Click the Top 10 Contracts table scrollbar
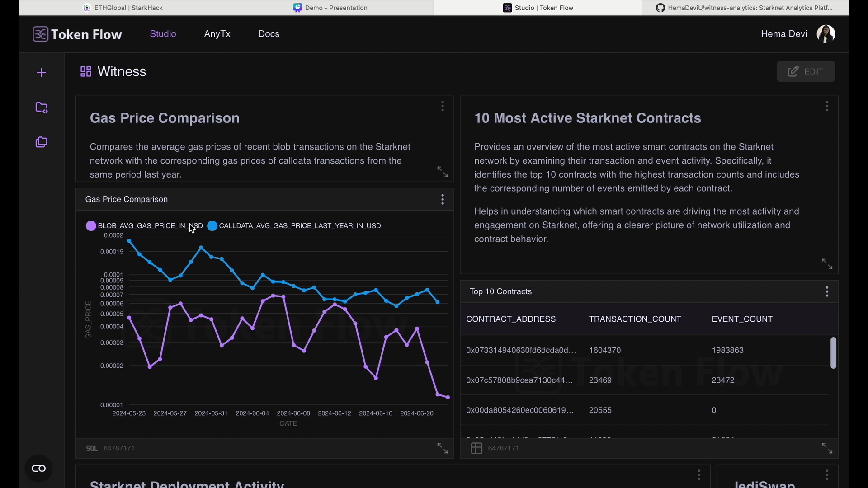Viewport: 868px width, 488px height. [833, 353]
